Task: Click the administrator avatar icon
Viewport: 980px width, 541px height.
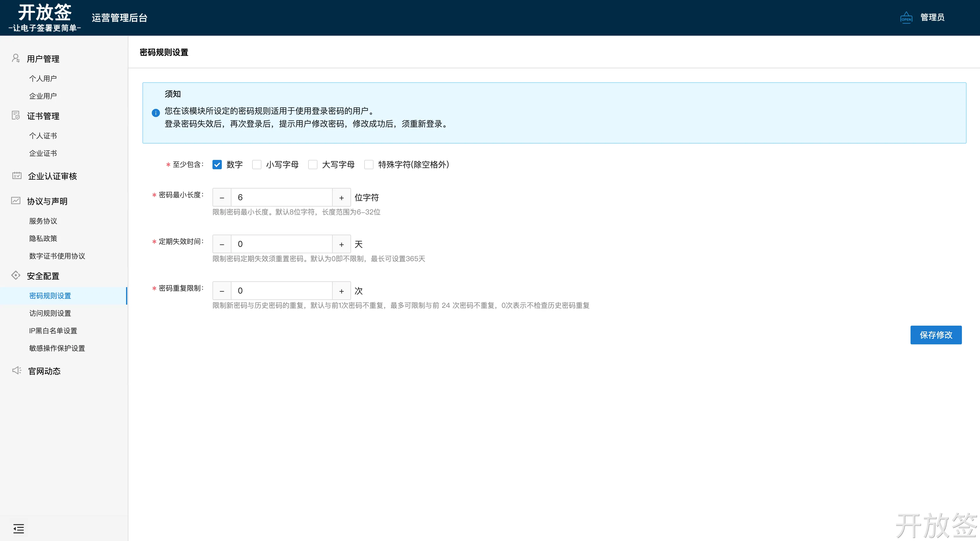Action: point(906,18)
